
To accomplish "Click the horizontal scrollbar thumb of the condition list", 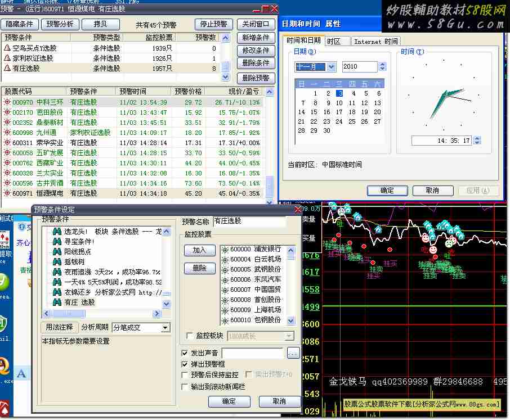I will pyautogui.click(x=69, y=314).
